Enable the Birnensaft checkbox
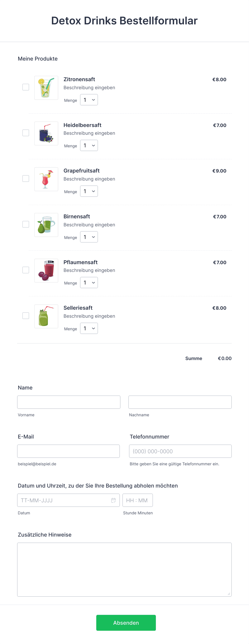The height and width of the screenshot is (644, 249). pyautogui.click(x=26, y=224)
